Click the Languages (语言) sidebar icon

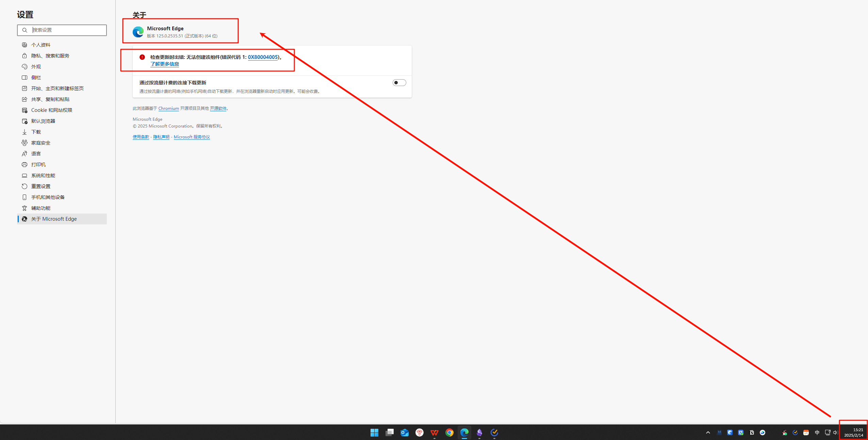pyautogui.click(x=24, y=154)
